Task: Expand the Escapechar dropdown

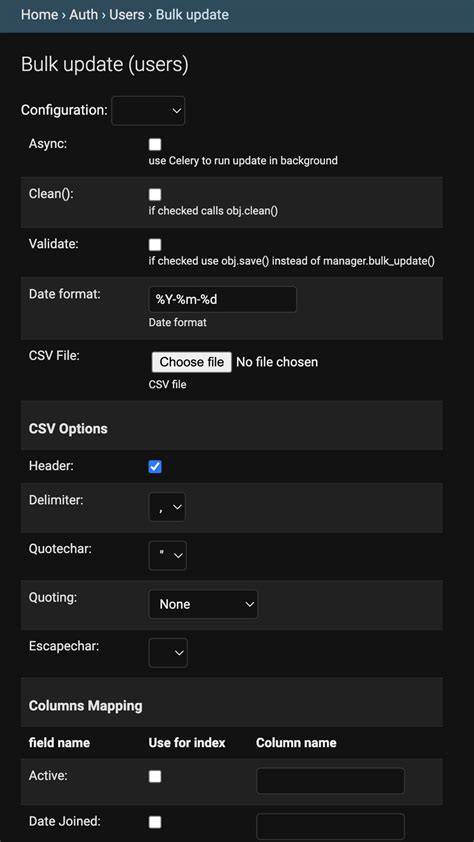Action: (168, 653)
